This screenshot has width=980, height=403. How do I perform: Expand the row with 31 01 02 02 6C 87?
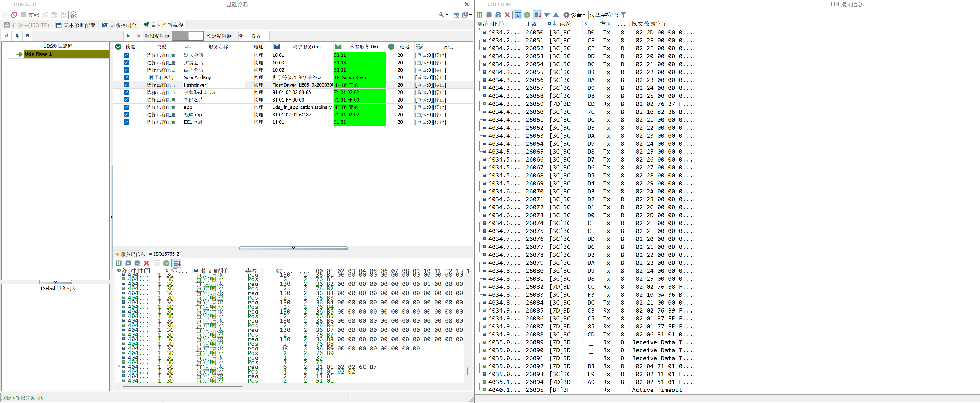[x=119, y=367]
